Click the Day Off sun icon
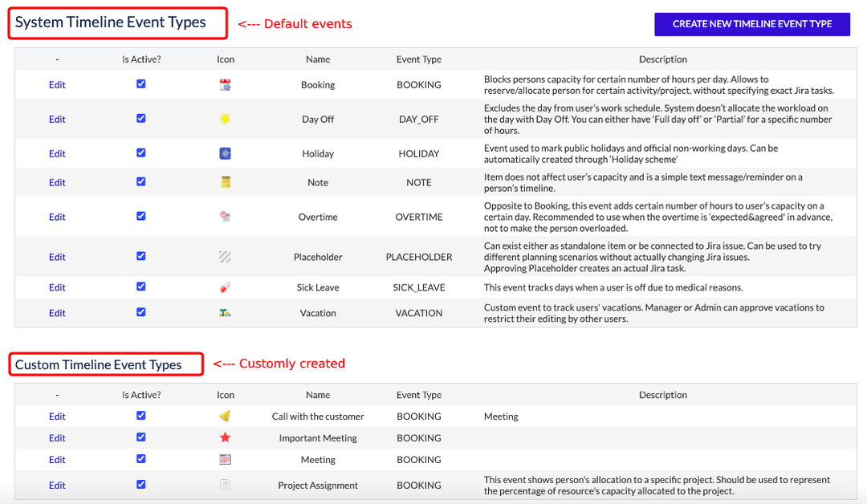867x504 pixels. pyautogui.click(x=225, y=119)
